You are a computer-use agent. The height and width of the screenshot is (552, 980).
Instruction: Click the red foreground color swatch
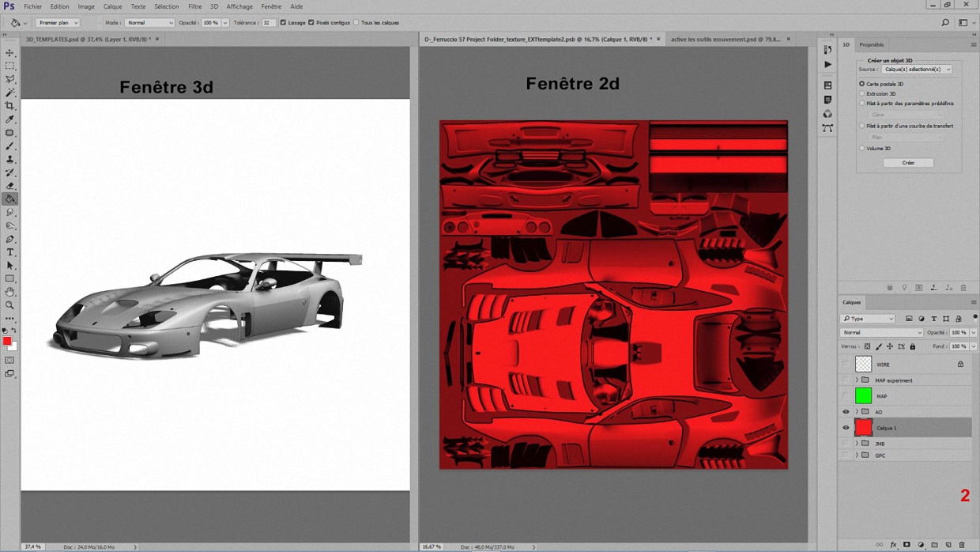(7, 342)
